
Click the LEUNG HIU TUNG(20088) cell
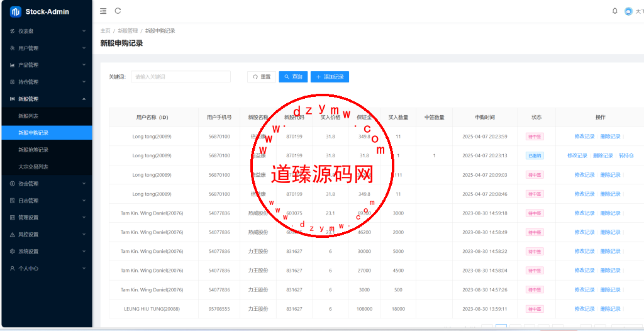(x=152, y=309)
